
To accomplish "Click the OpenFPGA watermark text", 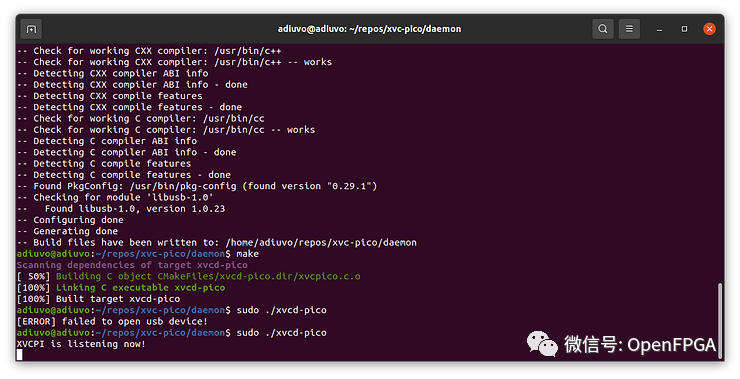I will (671, 345).
